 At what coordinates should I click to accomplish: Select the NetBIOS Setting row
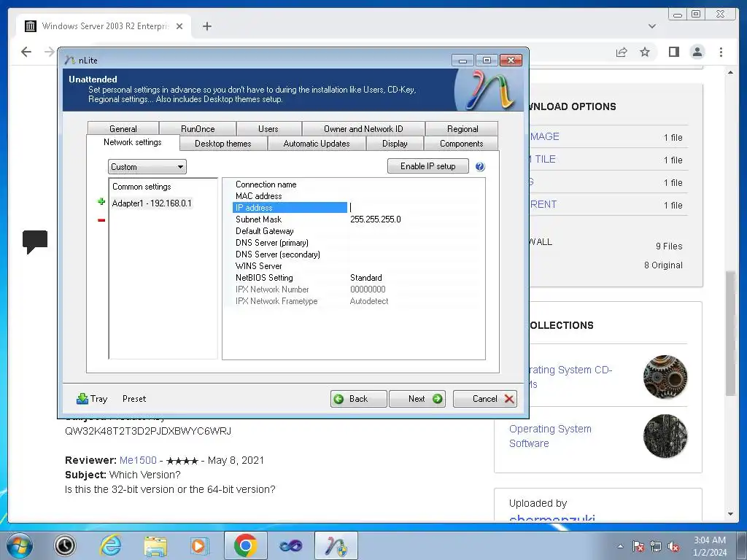[357, 278]
